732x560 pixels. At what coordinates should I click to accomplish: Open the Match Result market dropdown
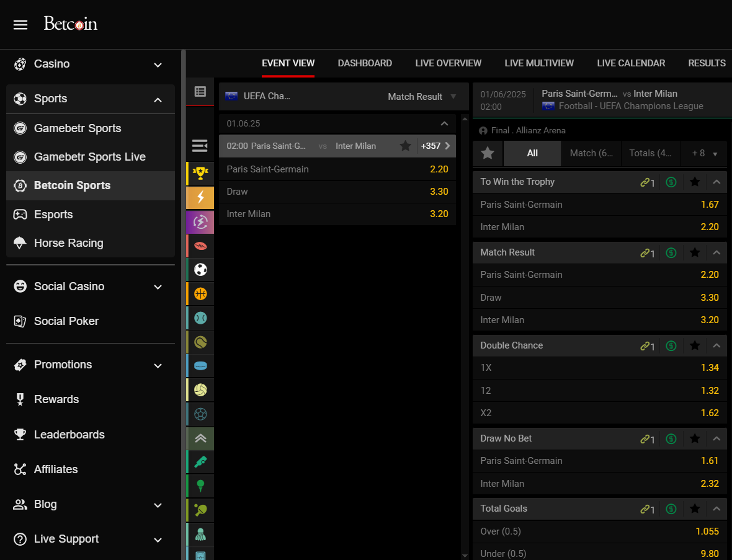(x=422, y=97)
